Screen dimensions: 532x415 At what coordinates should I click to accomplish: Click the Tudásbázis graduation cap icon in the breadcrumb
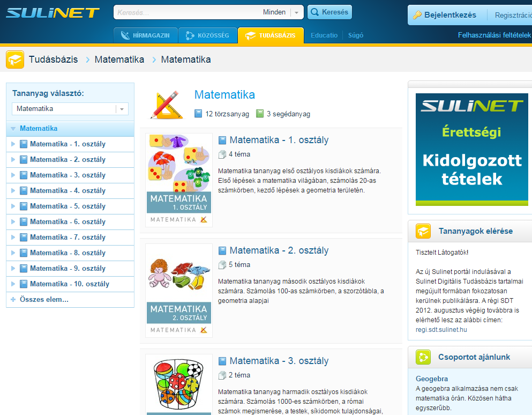click(15, 60)
